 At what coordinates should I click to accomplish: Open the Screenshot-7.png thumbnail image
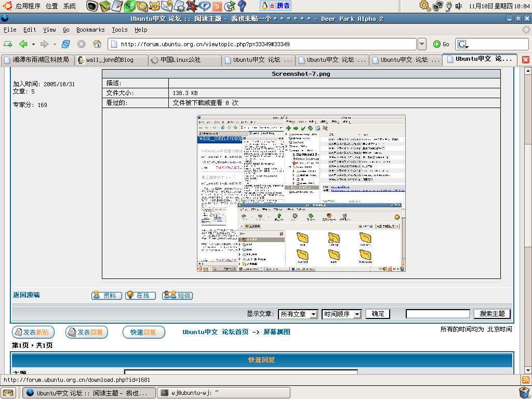[x=301, y=193]
